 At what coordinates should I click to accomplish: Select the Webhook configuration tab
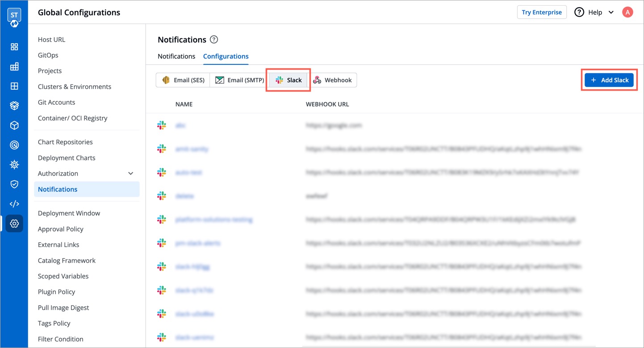pyautogui.click(x=332, y=80)
